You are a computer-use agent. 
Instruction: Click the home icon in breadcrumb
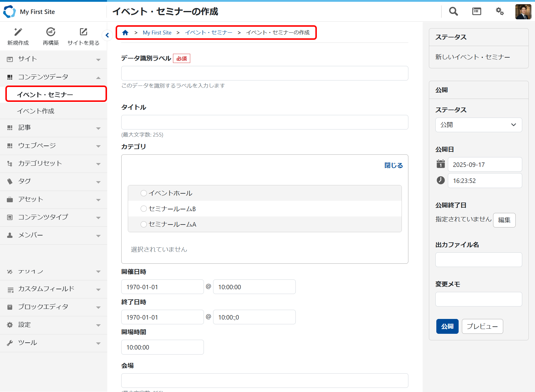(125, 33)
